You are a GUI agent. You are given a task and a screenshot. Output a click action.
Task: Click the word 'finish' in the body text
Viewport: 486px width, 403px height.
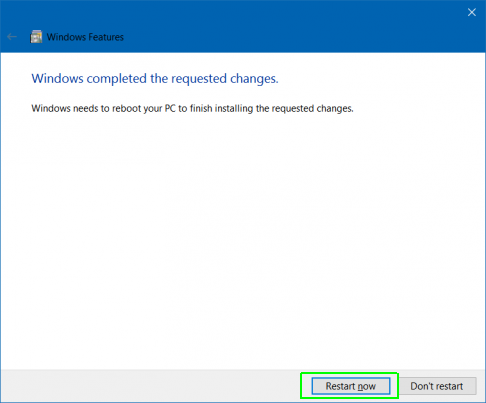pos(201,108)
